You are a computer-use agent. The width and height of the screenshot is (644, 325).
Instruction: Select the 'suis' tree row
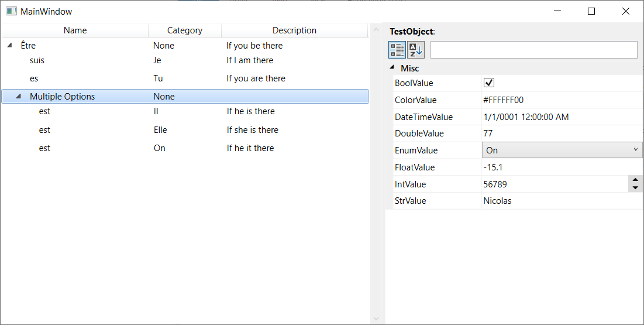coord(37,60)
